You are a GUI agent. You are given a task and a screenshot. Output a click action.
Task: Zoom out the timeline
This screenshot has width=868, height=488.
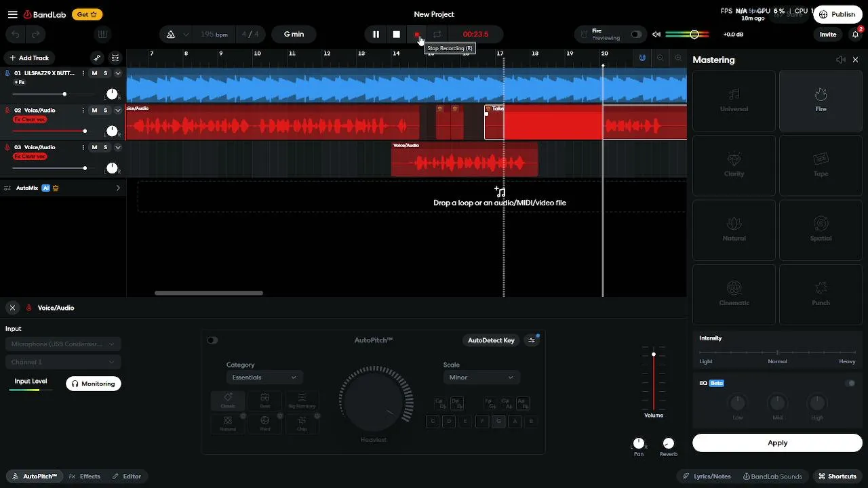[x=660, y=58]
